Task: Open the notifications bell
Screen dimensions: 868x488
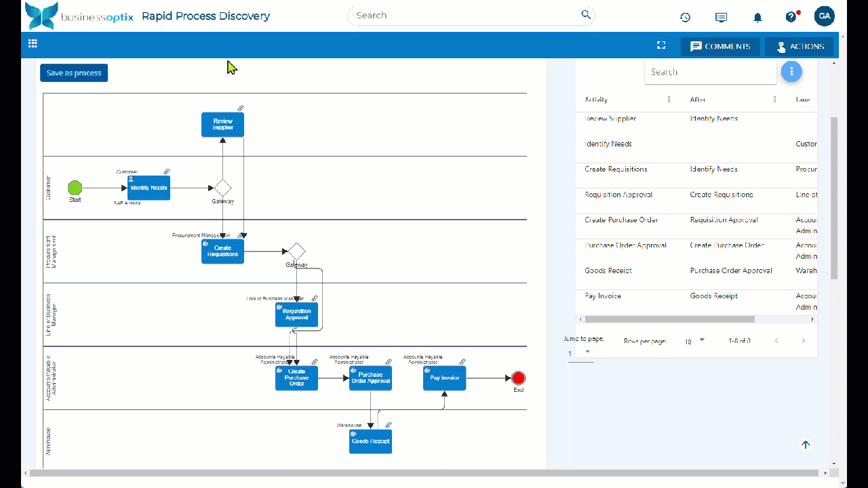Action: 757,17
